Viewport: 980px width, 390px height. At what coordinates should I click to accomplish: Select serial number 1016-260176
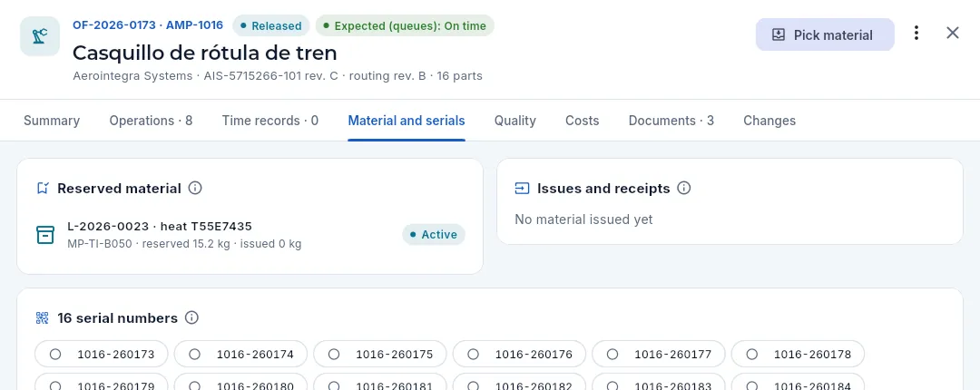(x=519, y=355)
